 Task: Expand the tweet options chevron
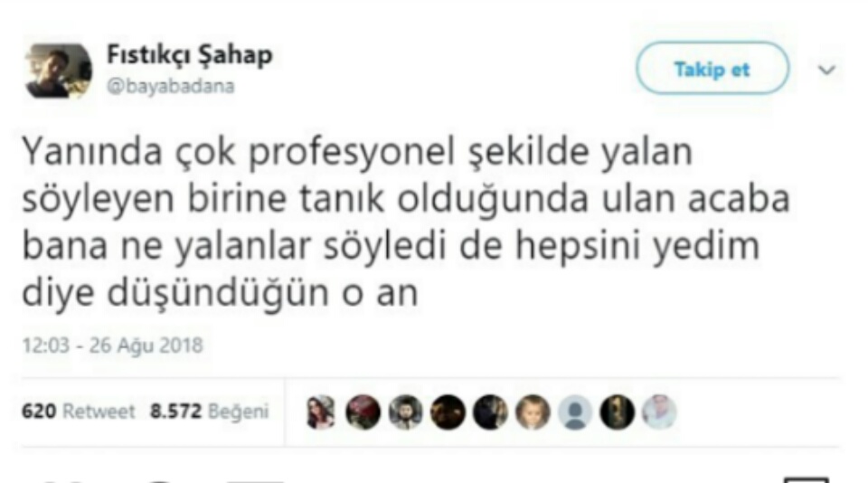827,70
